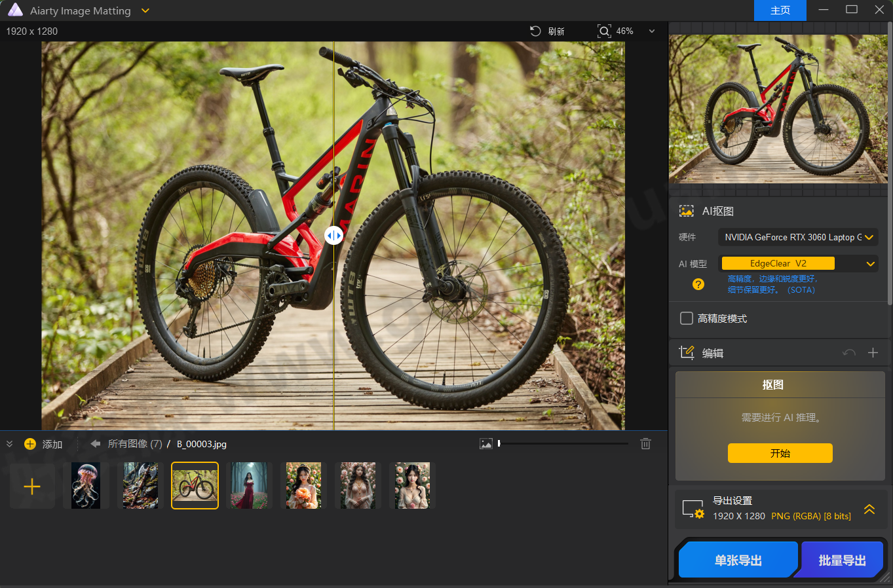Click the yellow AI model help icon

[698, 284]
